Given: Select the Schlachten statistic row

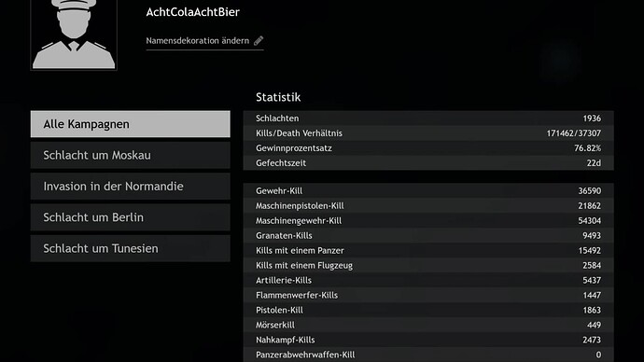Looking at the screenshot, I should [x=428, y=118].
